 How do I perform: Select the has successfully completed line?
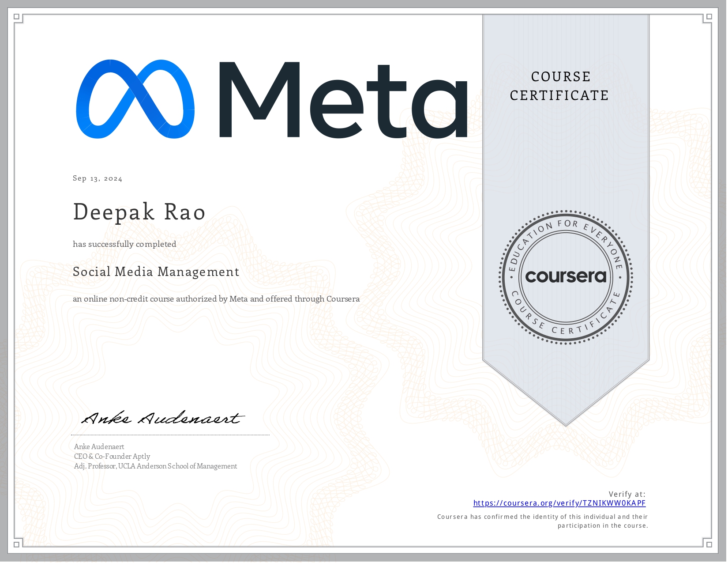(124, 244)
